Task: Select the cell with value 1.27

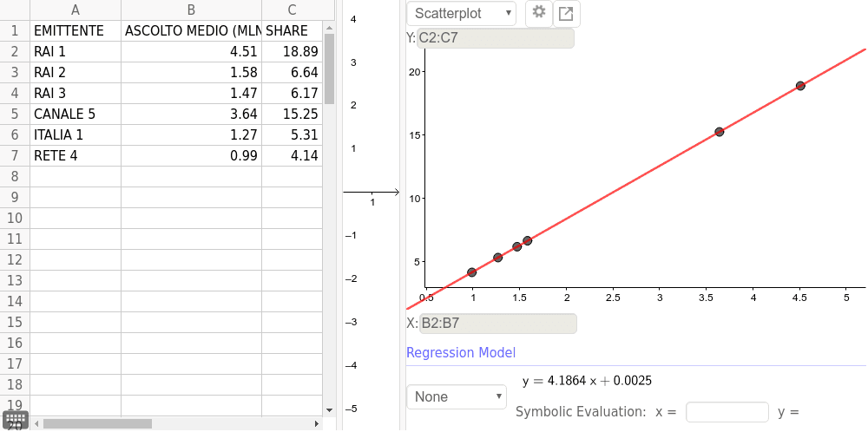Action: pos(191,135)
